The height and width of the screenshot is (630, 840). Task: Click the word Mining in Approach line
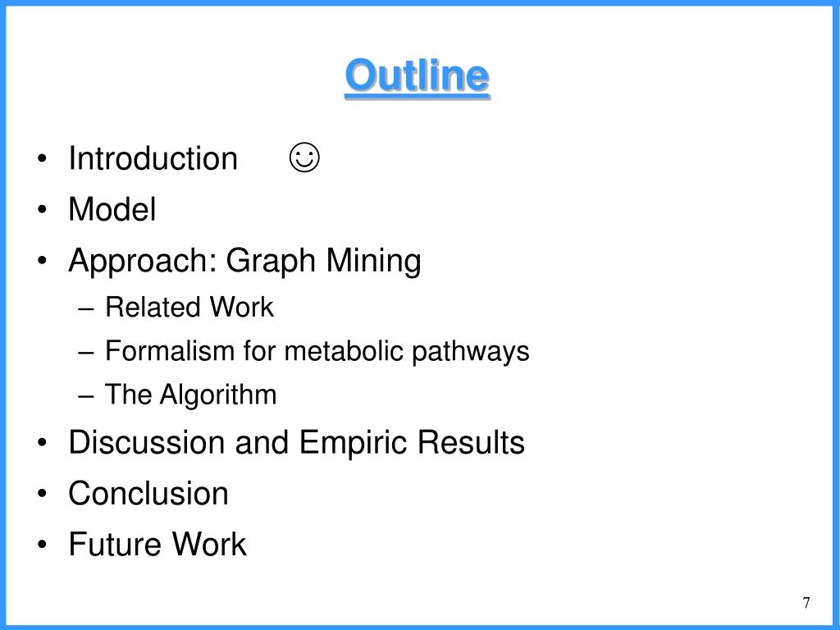373,261
